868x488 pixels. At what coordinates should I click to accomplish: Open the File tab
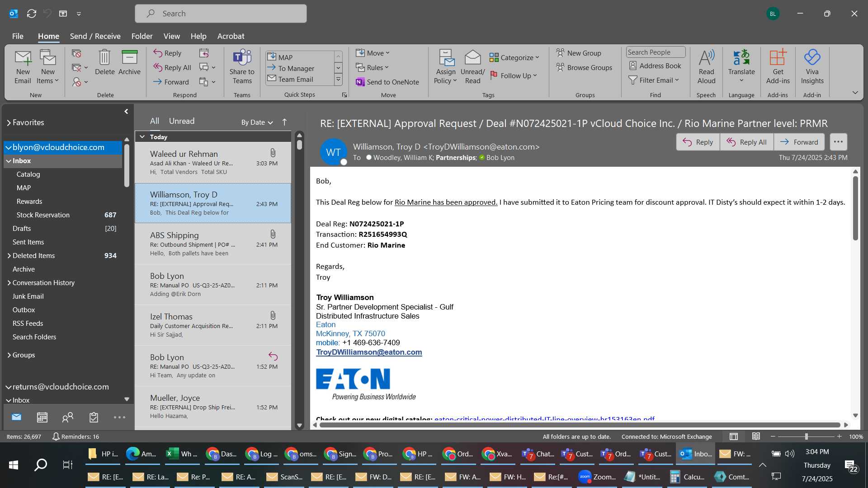pyautogui.click(x=18, y=36)
